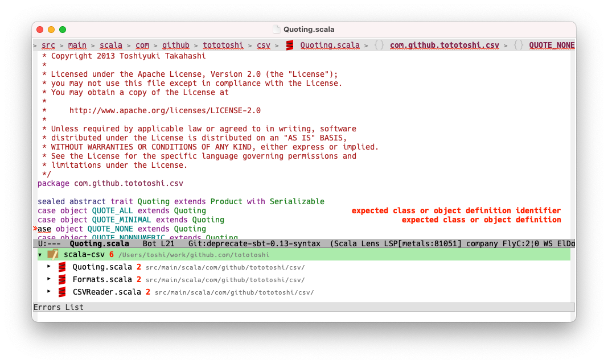Open the com breadcrumb segment
Screen dimensions: 608x364
[142, 45]
